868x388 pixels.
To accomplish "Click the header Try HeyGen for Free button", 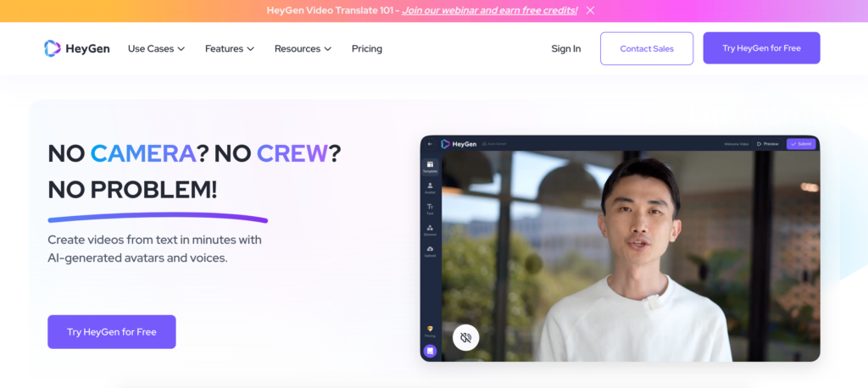I will point(762,48).
